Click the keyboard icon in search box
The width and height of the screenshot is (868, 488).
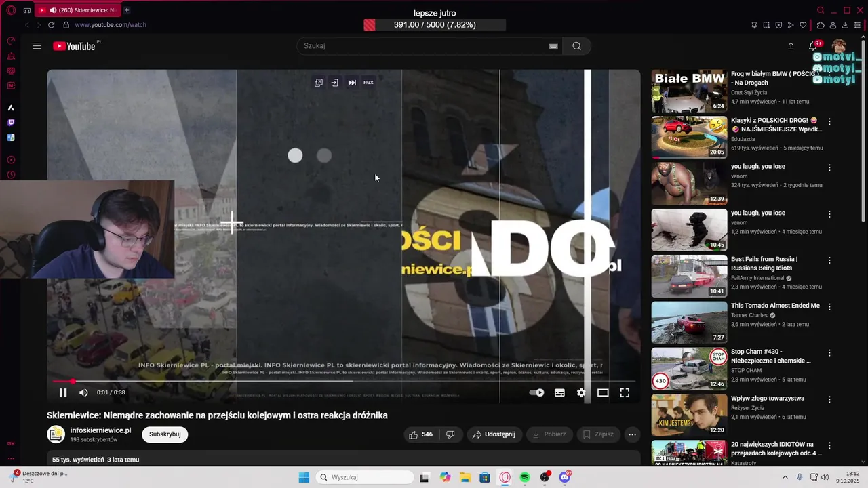pos(553,46)
